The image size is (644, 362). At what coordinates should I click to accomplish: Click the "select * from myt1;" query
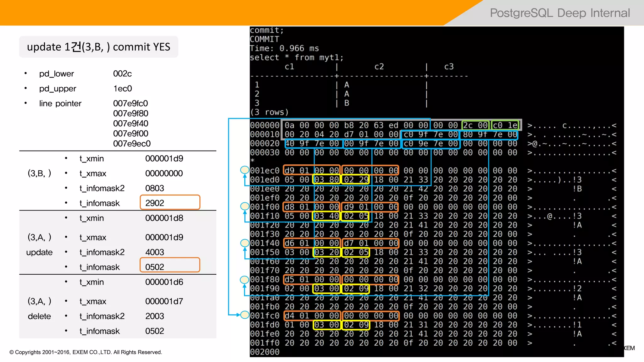pyautogui.click(x=297, y=58)
